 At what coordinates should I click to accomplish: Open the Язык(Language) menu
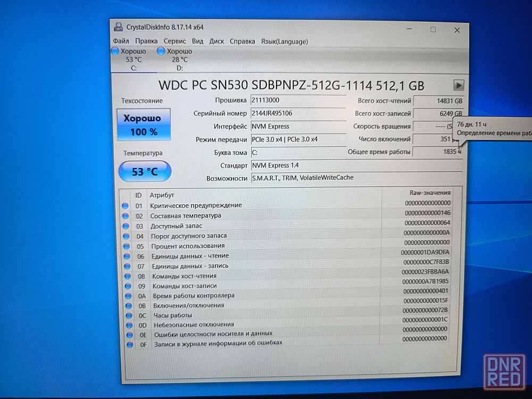click(x=284, y=41)
